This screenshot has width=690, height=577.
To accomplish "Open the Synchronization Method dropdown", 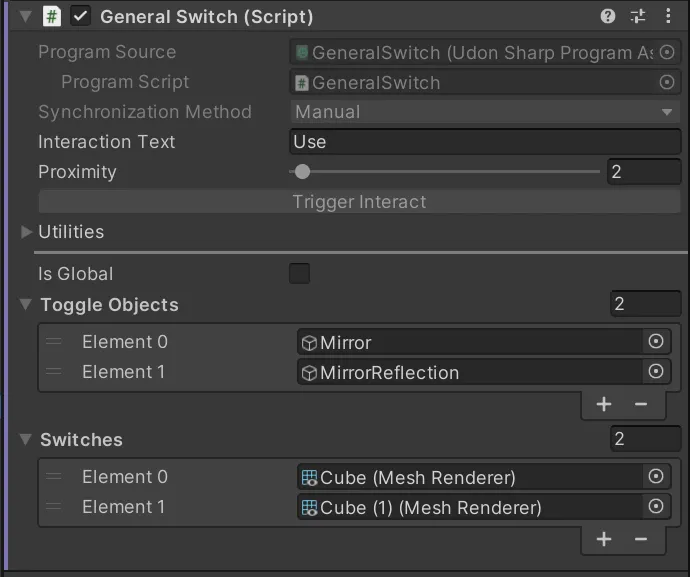I will (x=485, y=112).
